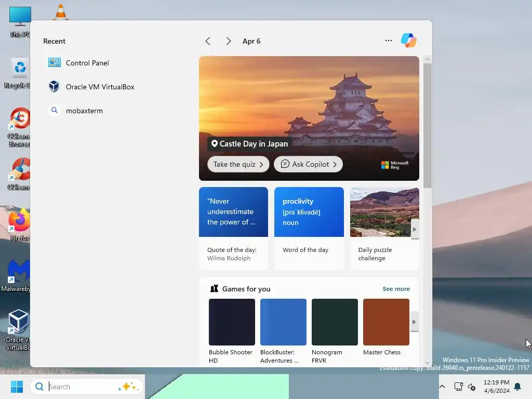Open BlockBuster: Adventures game tile
Image resolution: width=532 pixels, height=399 pixels.
[283, 331]
